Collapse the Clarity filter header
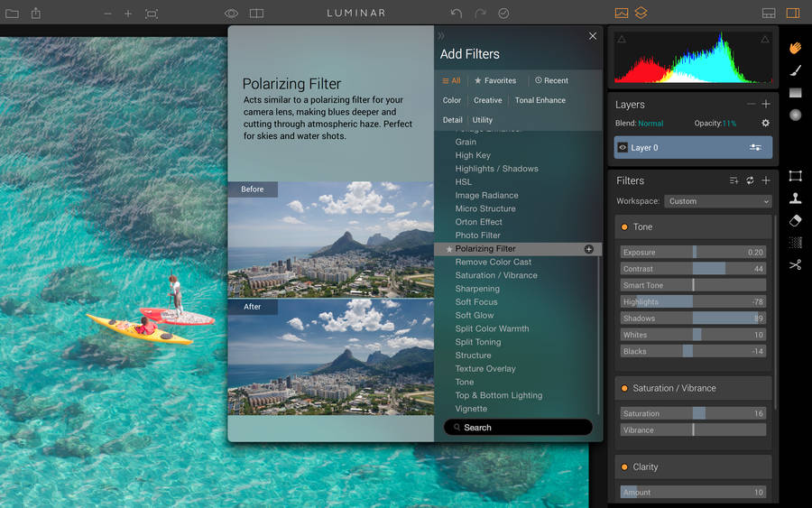The image size is (812, 508). [x=693, y=466]
